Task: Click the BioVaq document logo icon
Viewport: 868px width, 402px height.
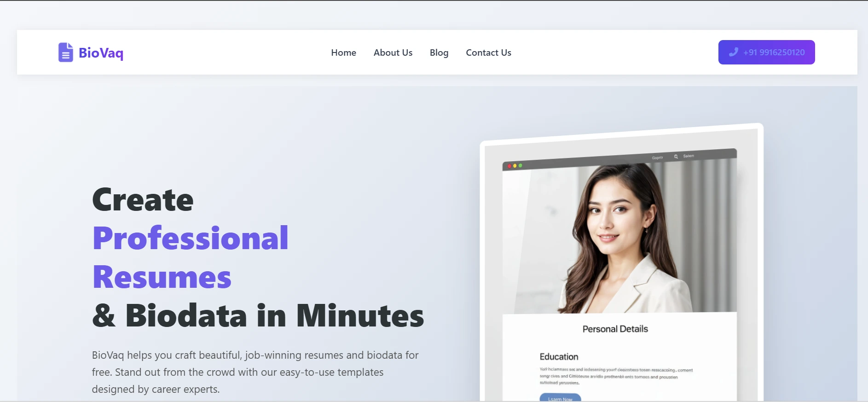Action: coord(65,52)
